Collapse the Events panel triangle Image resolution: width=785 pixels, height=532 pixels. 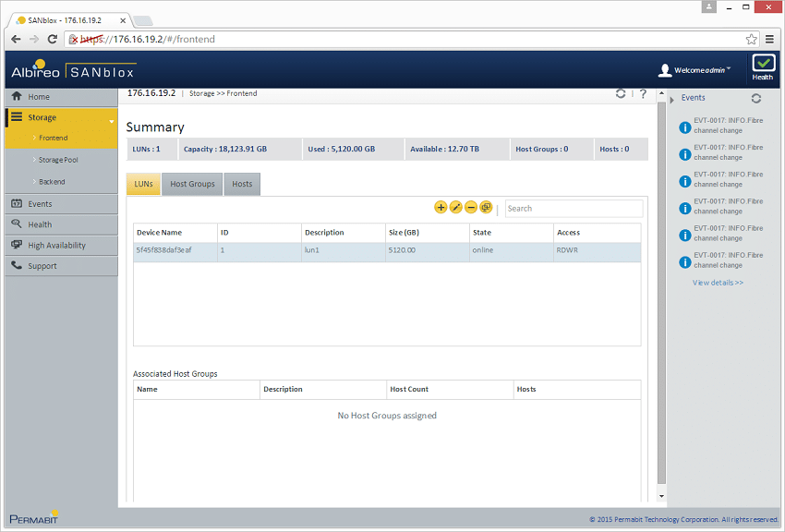[x=671, y=100]
